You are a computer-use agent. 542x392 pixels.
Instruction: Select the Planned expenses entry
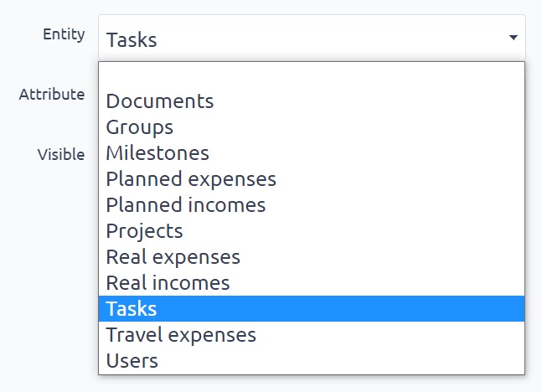tap(191, 179)
